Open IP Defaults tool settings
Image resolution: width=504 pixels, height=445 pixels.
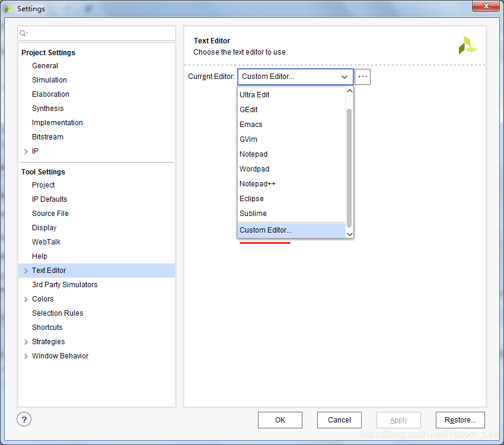[49, 199]
